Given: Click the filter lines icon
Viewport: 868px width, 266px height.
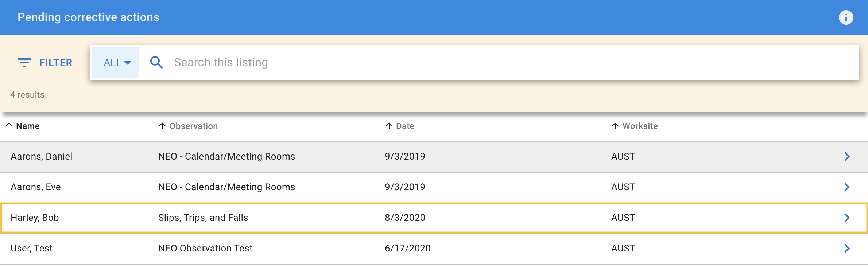Looking at the screenshot, I should [25, 63].
